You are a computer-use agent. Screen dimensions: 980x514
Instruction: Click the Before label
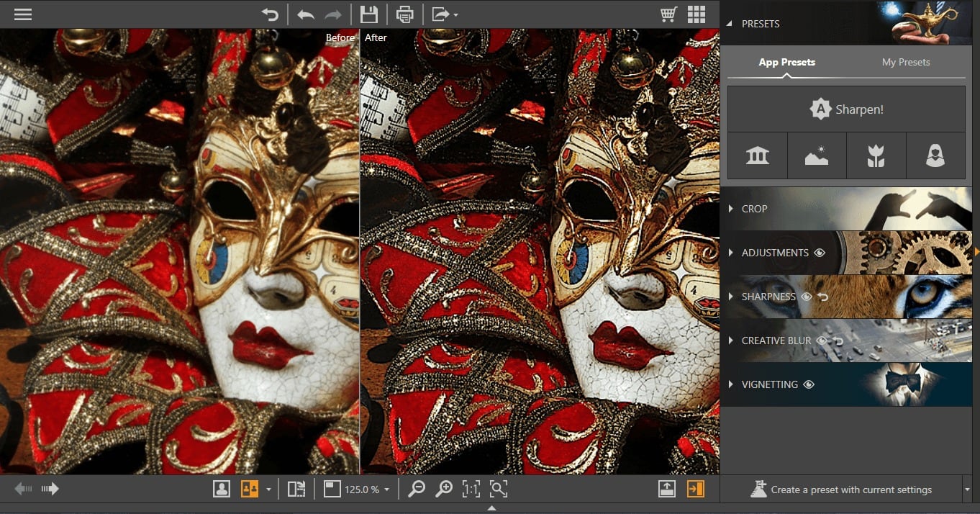pyautogui.click(x=340, y=37)
